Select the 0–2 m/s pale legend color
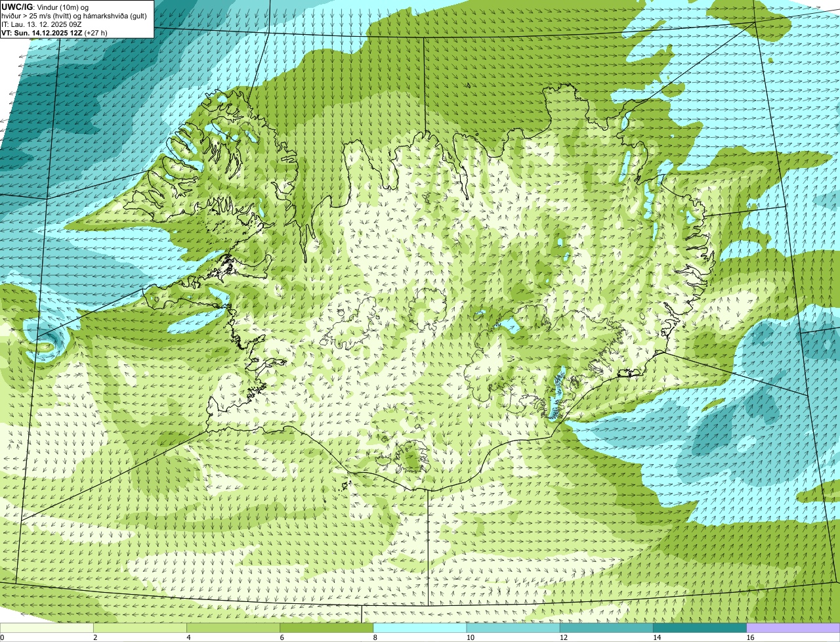The height and width of the screenshot is (642, 840). tap(47, 628)
